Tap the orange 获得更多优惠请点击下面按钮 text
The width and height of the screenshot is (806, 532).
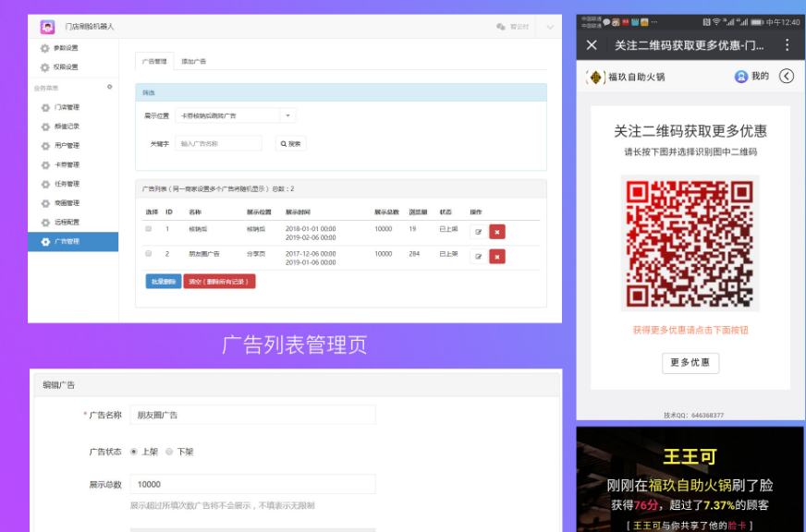(x=690, y=330)
